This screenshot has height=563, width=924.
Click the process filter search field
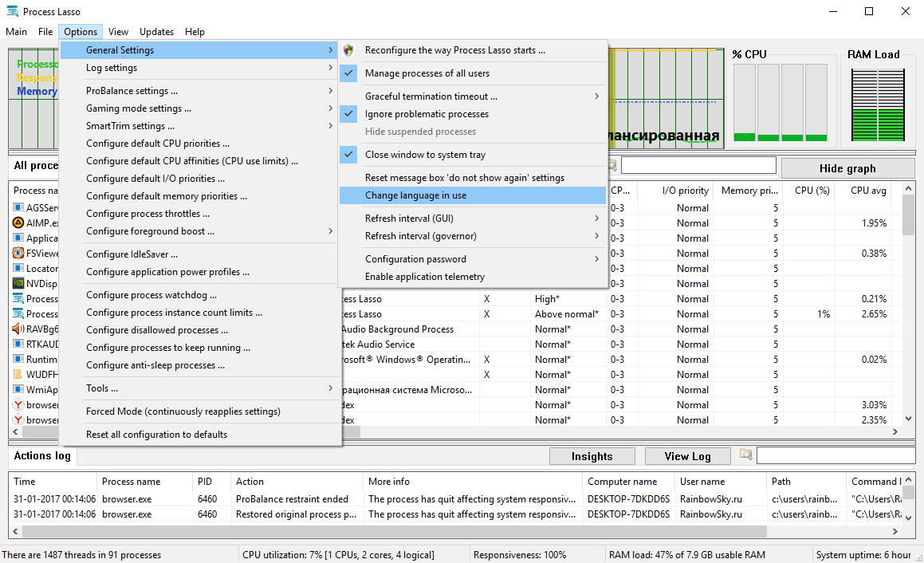pyautogui.click(x=698, y=165)
